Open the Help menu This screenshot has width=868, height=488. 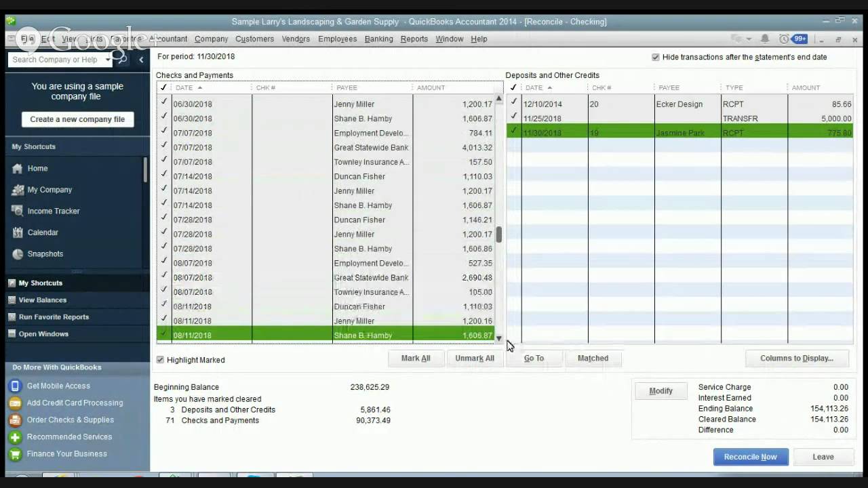tap(479, 39)
